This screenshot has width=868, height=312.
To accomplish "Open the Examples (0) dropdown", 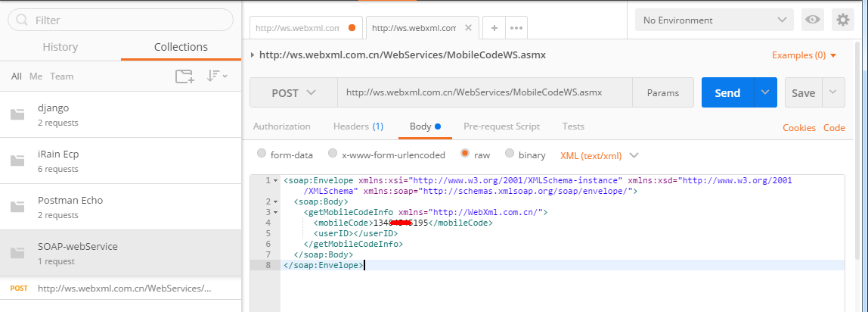I will pos(804,55).
